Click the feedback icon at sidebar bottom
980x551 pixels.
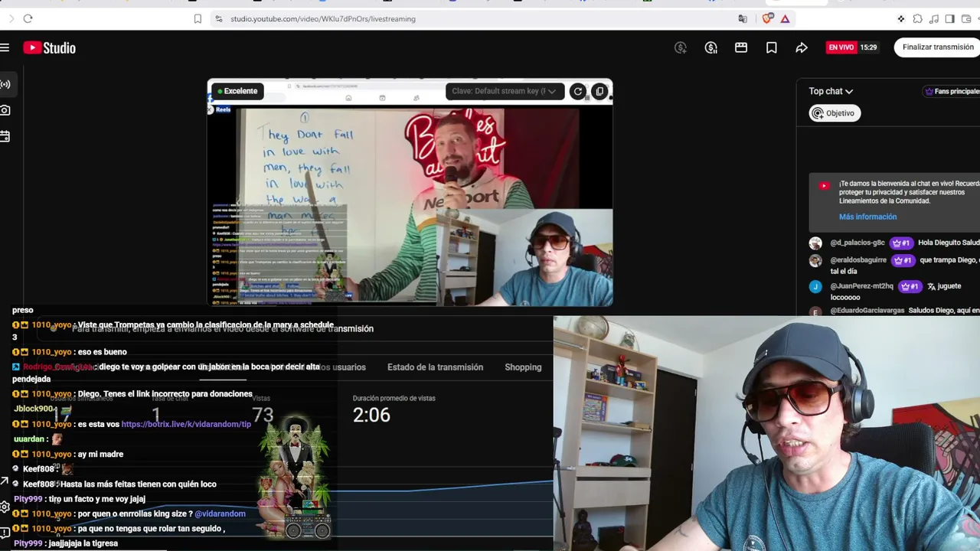[5, 532]
